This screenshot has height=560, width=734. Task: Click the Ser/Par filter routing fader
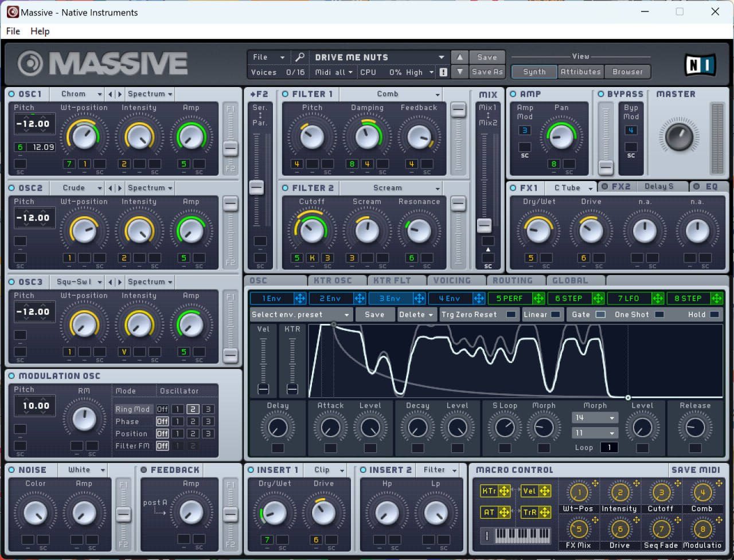point(256,187)
